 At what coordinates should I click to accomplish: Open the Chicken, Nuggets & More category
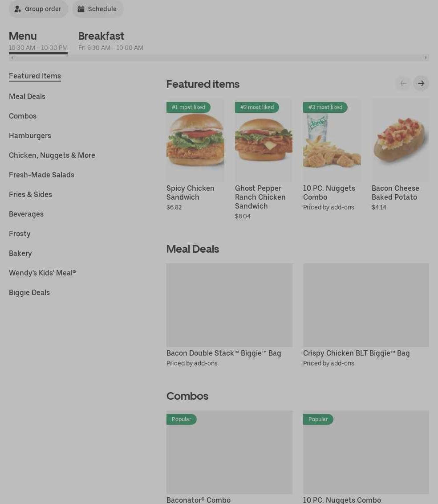[x=52, y=155]
